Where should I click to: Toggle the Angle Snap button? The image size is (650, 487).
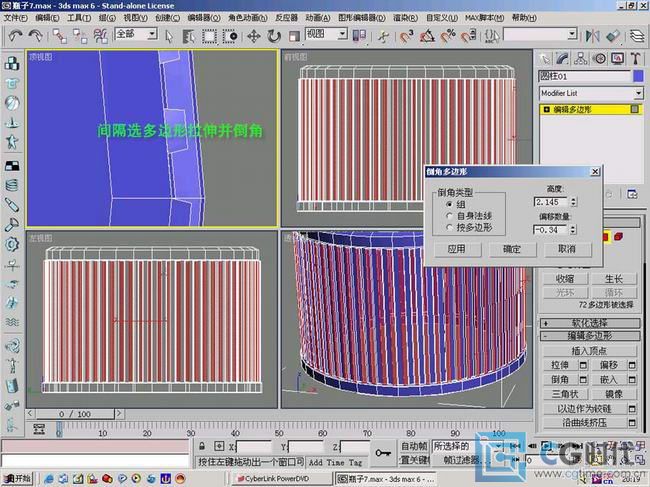427,36
